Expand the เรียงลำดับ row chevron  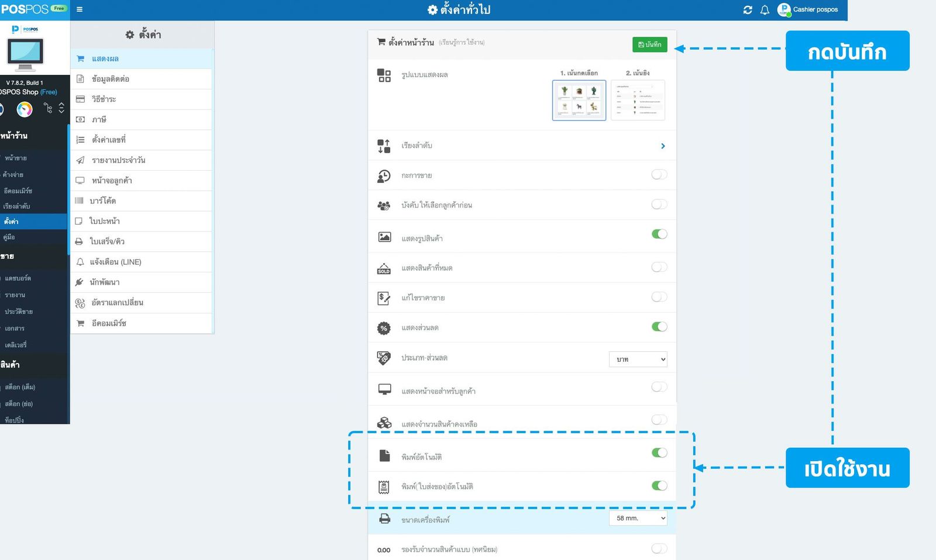(663, 146)
